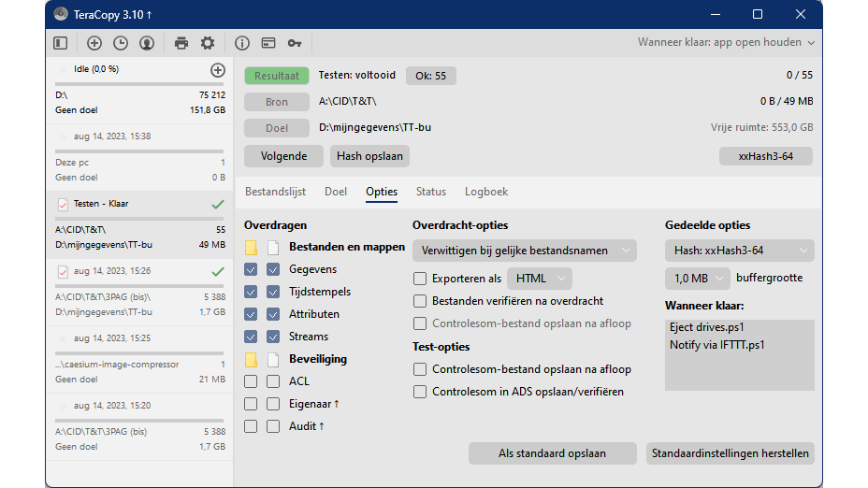
Task: Enable folder ACL checkbox
Action: click(251, 381)
